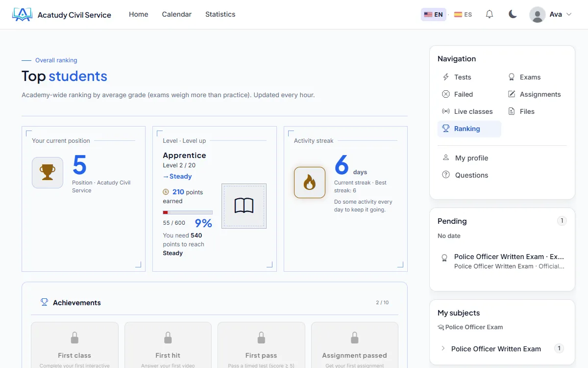Click the points coin icon
This screenshot has width=588, height=368.
tap(166, 192)
